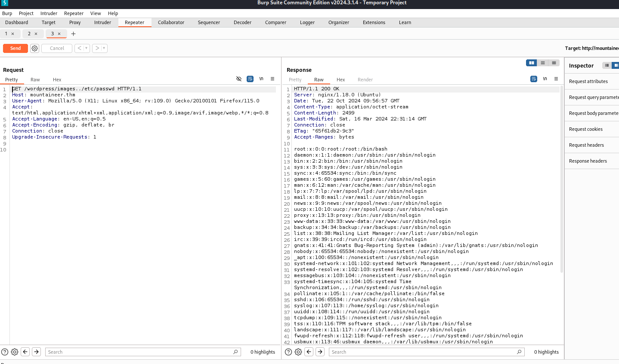Jump to next match in Response search

(x=320, y=352)
